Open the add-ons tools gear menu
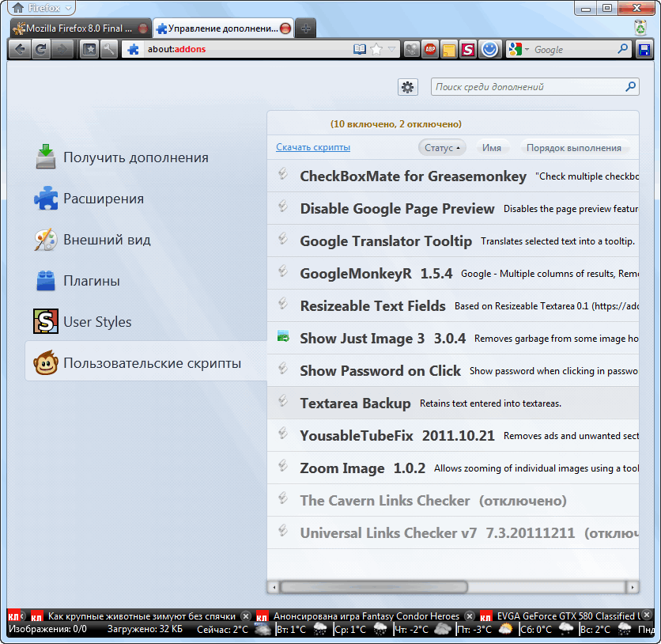 [407, 87]
